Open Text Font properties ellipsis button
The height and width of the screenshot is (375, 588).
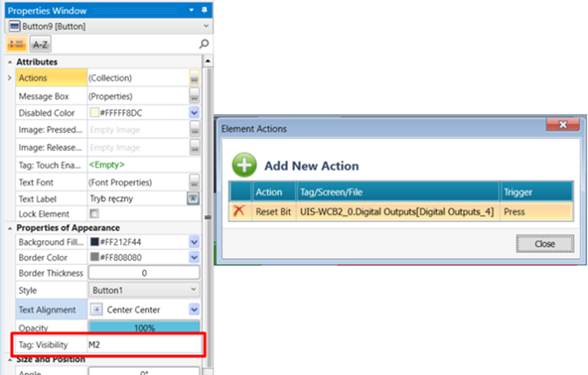[195, 183]
